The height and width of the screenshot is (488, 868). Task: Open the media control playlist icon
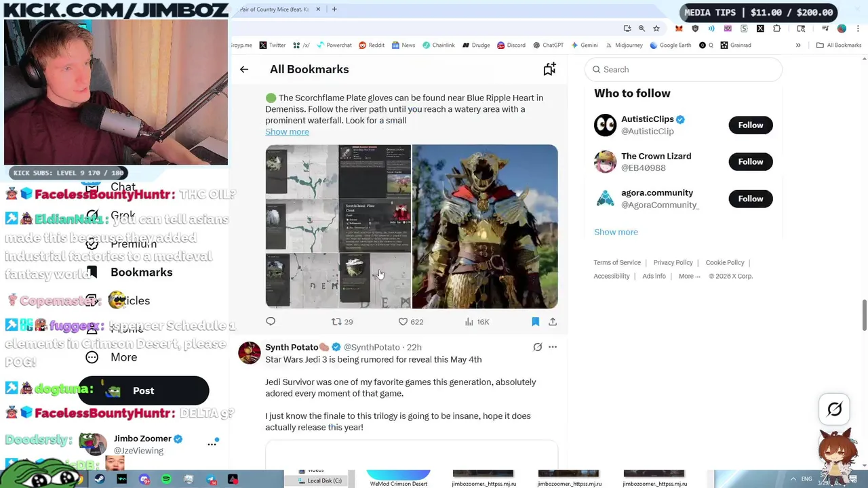coord(825,28)
